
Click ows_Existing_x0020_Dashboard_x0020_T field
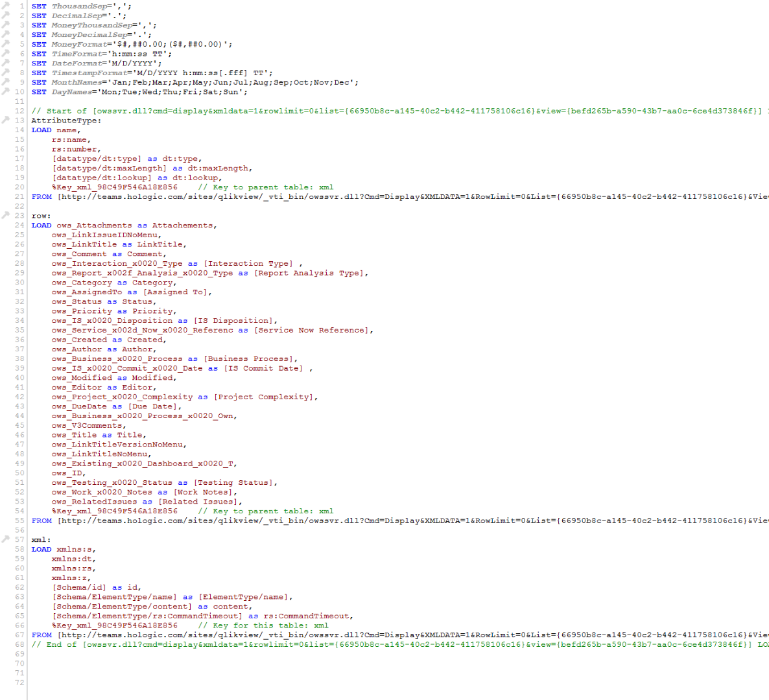[142, 463]
